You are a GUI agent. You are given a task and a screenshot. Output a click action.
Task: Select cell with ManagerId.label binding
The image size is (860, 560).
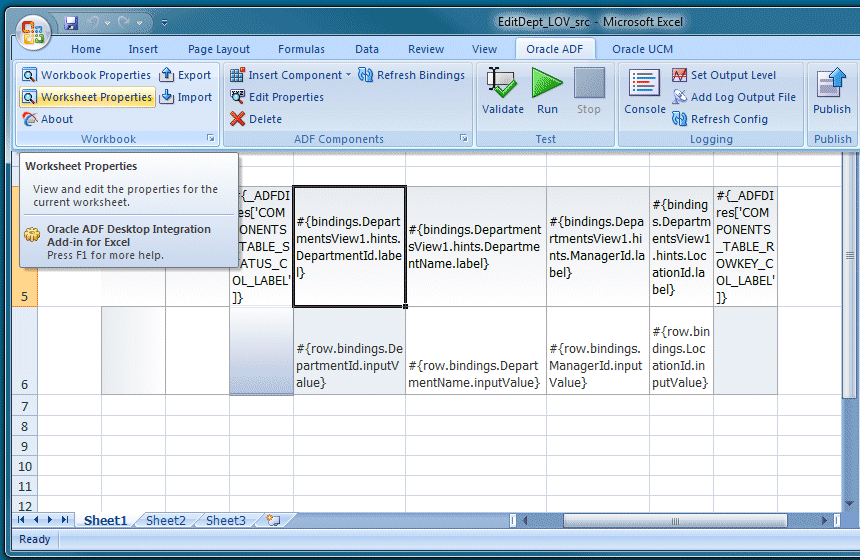pos(598,246)
